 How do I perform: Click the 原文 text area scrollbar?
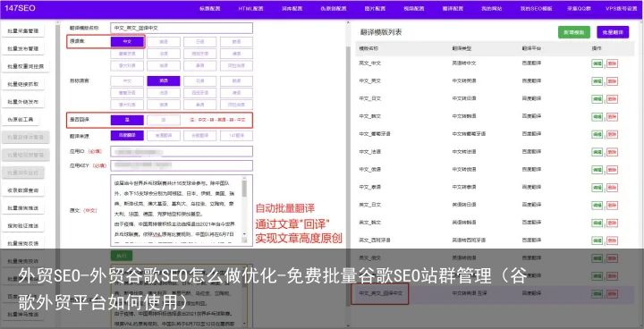(244, 188)
